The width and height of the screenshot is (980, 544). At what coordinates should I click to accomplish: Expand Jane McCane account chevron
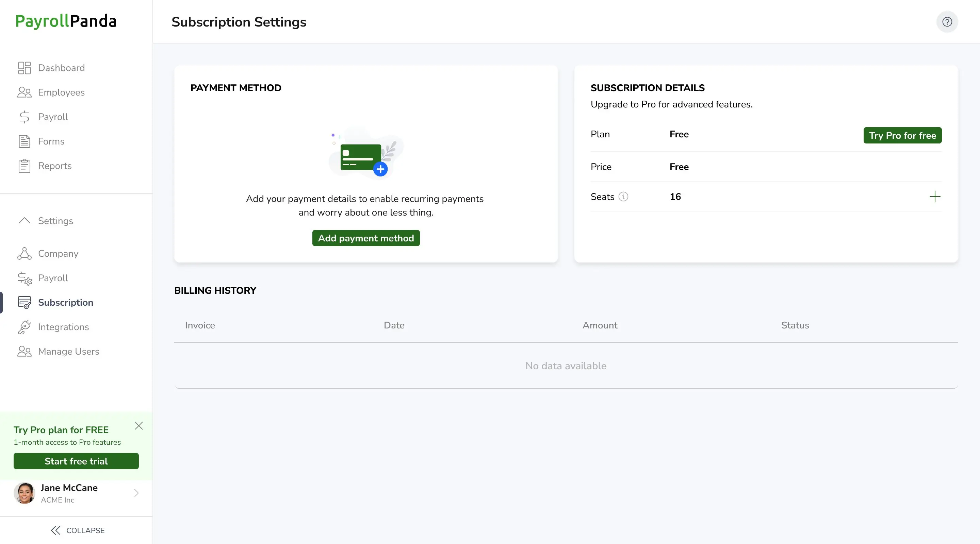[x=136, y=493]
